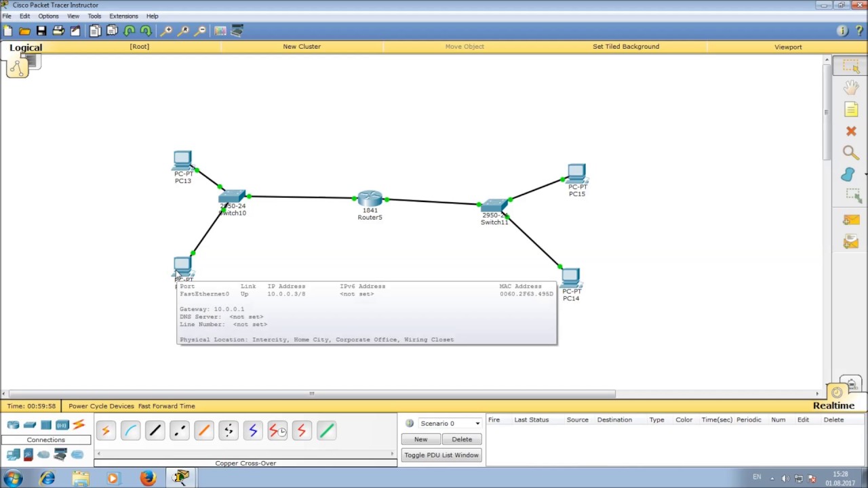Choose the Coaxial blue cable
The height and width of the screenshot is (488, 868).
252,430
